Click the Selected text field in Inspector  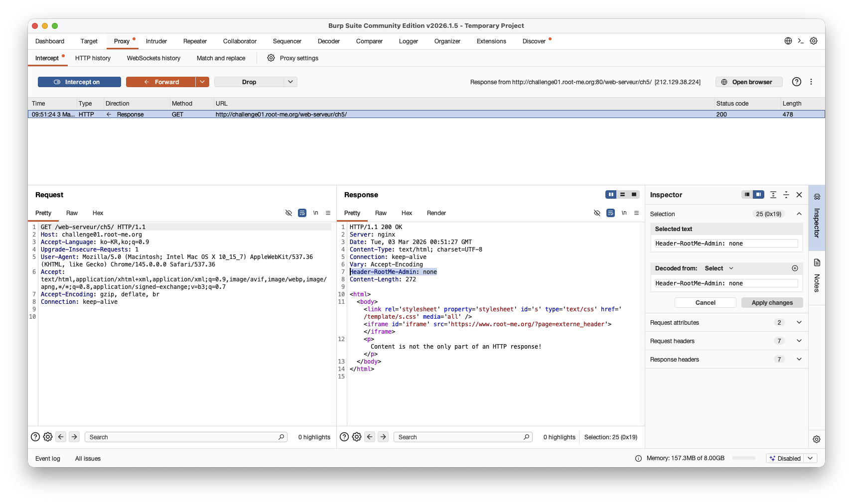tap(726, 243)
